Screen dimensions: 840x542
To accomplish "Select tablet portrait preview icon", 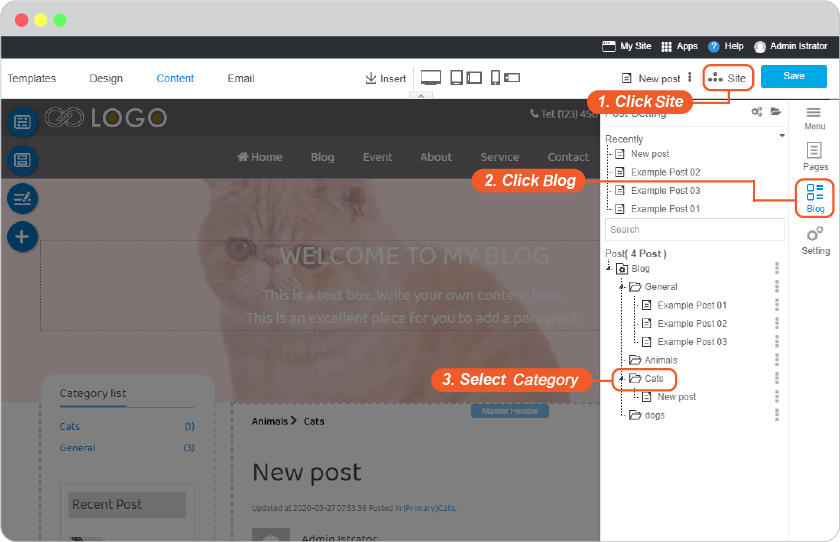I will [456, 78].
